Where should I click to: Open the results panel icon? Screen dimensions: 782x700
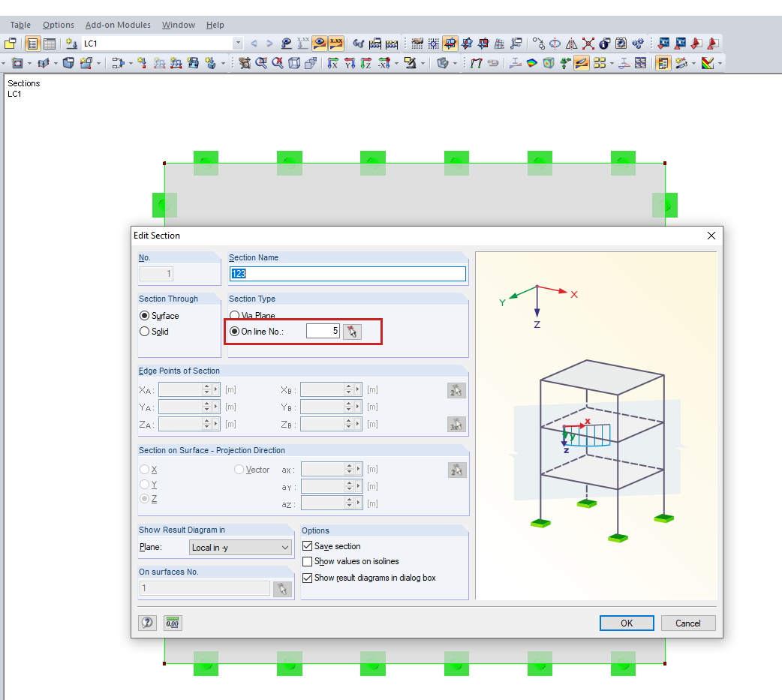[663, 63]
